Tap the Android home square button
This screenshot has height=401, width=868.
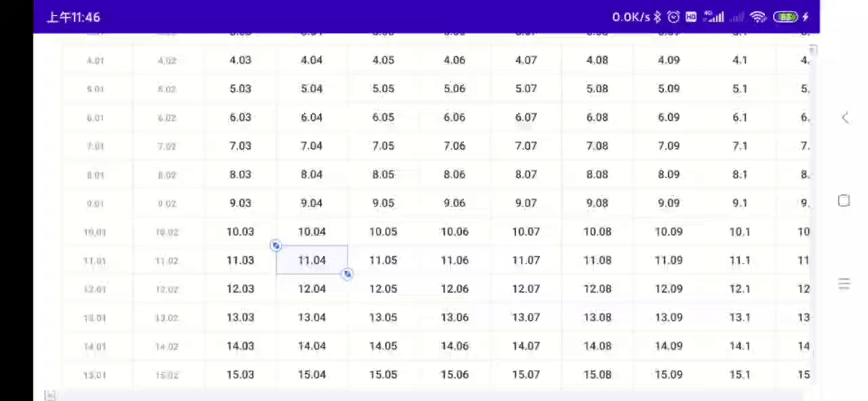[844, 200]
